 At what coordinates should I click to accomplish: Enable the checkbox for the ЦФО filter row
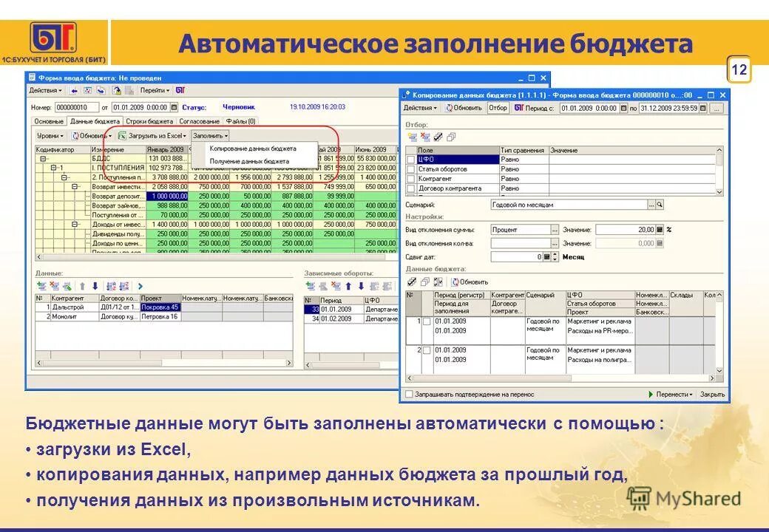[409, 159]
